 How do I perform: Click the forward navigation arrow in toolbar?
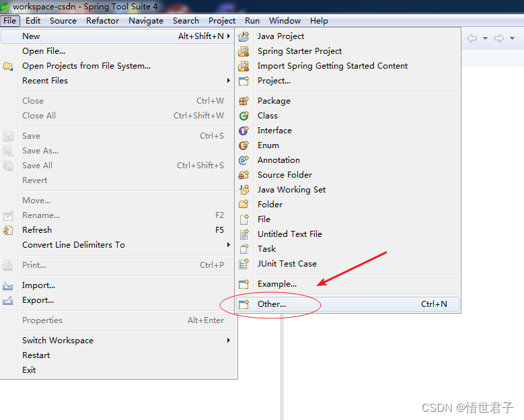click(499, 38)
